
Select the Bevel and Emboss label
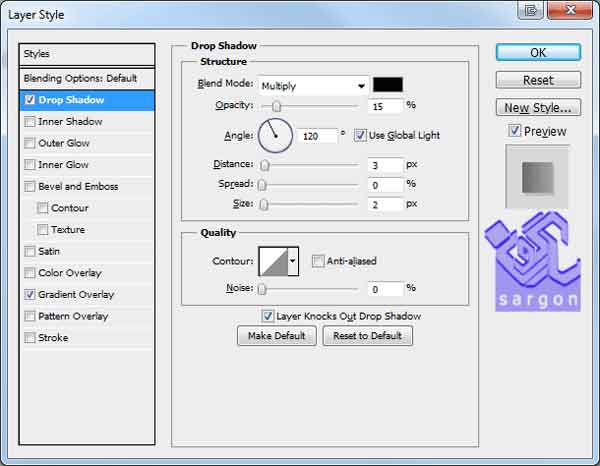[x=78, y=186]
